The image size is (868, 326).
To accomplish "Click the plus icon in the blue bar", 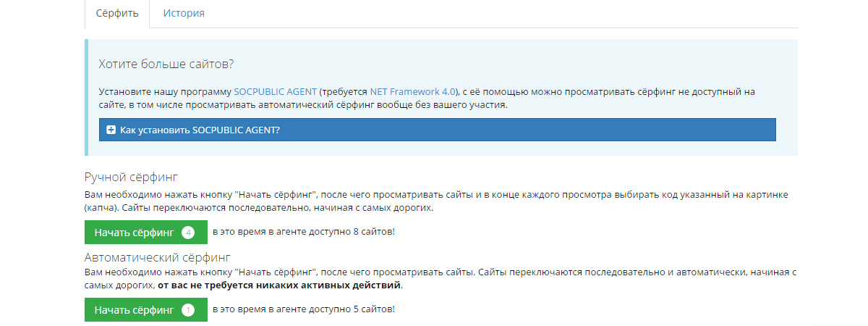I will pyautogui.click(x=111, y=130).
